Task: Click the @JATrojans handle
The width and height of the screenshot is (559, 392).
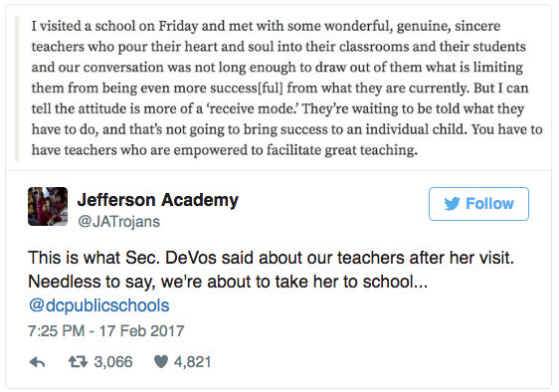Action: pos(118,222)
